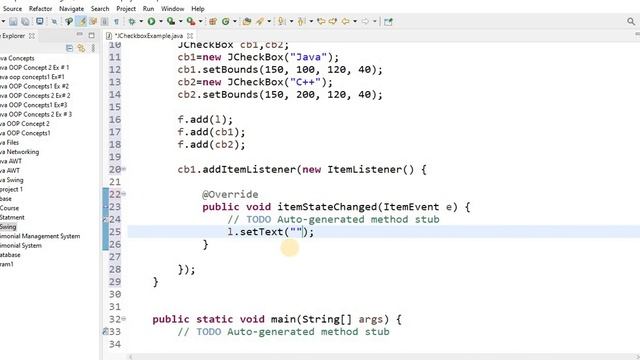Collapse code fold at line 20
This screenshot has width=640, height=360.
pos(124,169)
